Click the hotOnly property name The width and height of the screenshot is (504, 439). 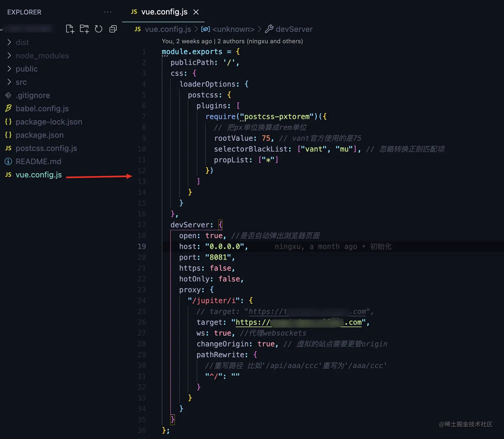(194, 279)
